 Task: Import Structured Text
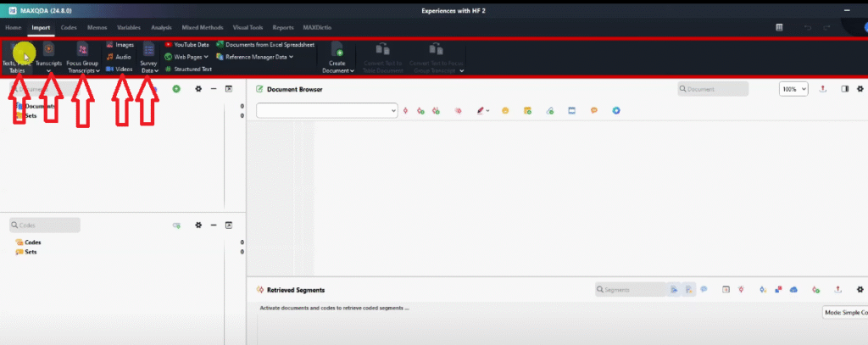[188, 70]
